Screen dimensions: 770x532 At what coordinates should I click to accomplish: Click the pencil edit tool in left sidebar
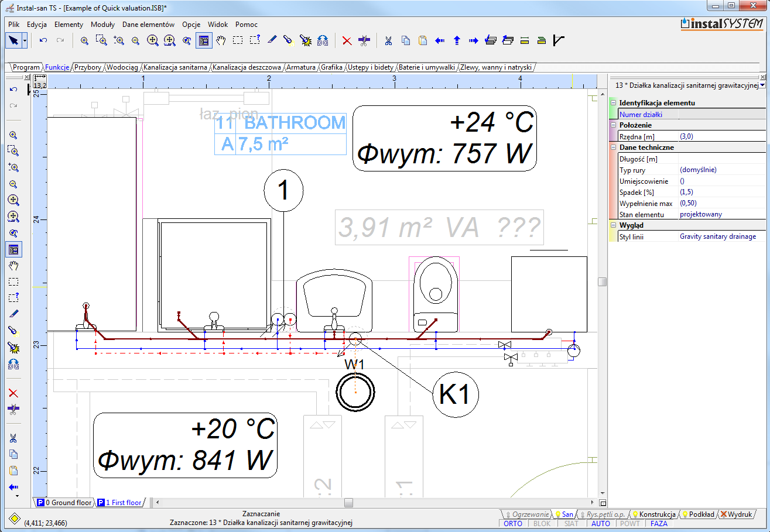pos(13,314)
